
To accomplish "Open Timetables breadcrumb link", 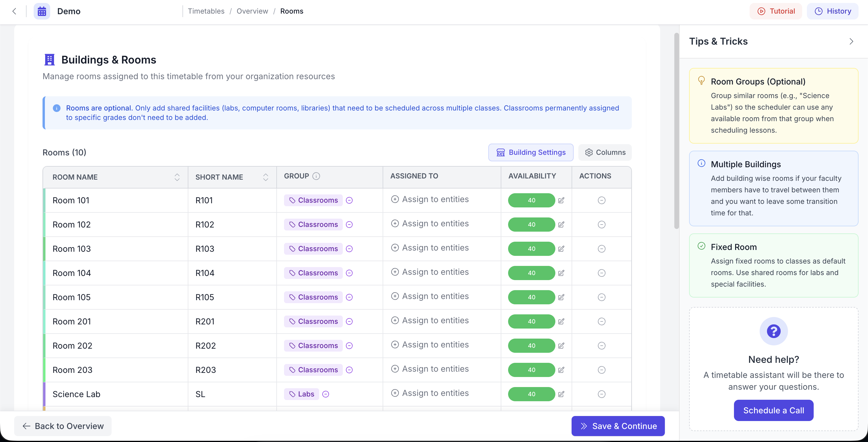I will click(206, 11).
